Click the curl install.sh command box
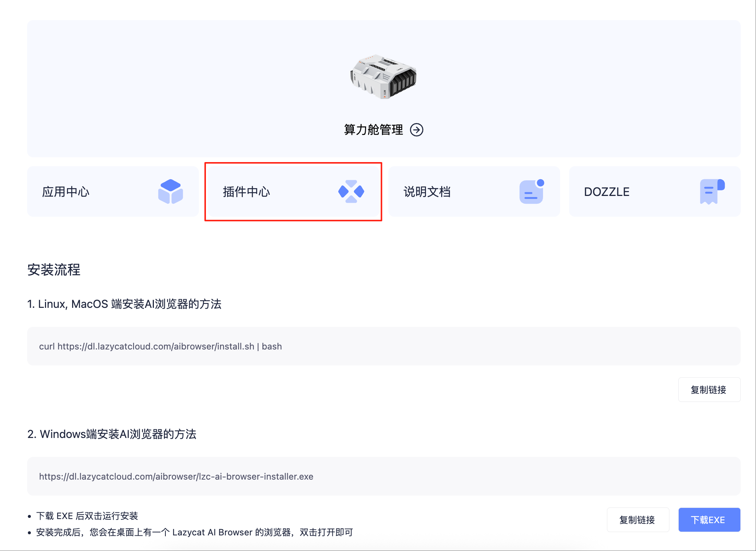This screenshot has height=551, width=756. pyautogui.click(x=384, y=346)
